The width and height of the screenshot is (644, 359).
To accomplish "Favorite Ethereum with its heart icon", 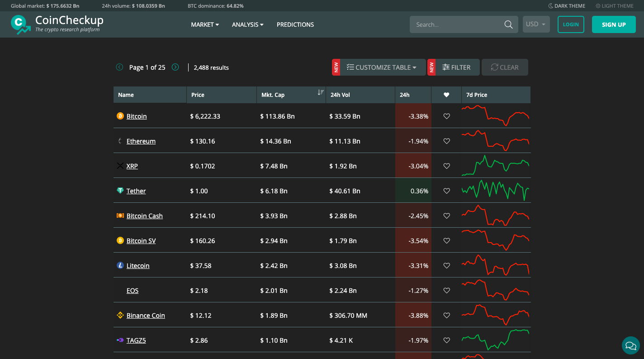I will click(447, 141).
